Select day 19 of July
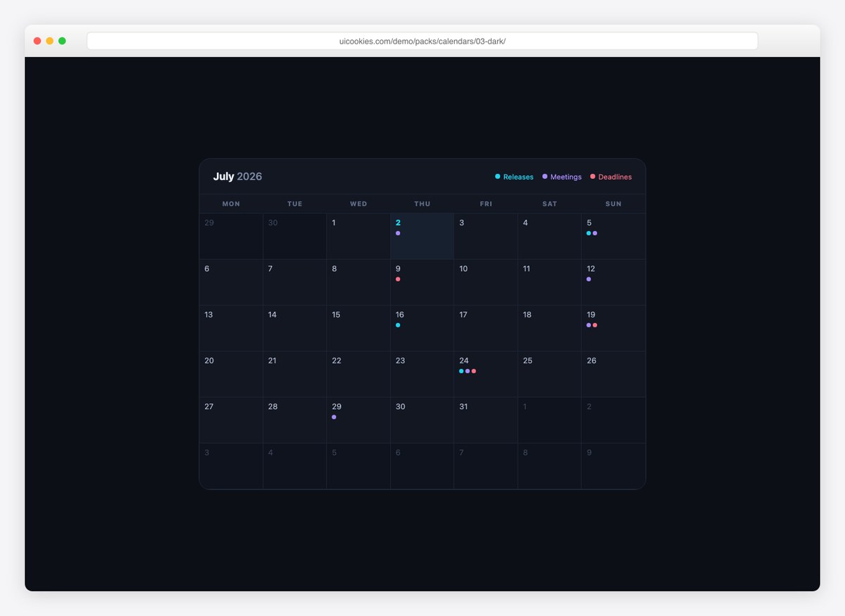Image resolution: width=845 pixels, height=616 pixels. click(613, 328)
